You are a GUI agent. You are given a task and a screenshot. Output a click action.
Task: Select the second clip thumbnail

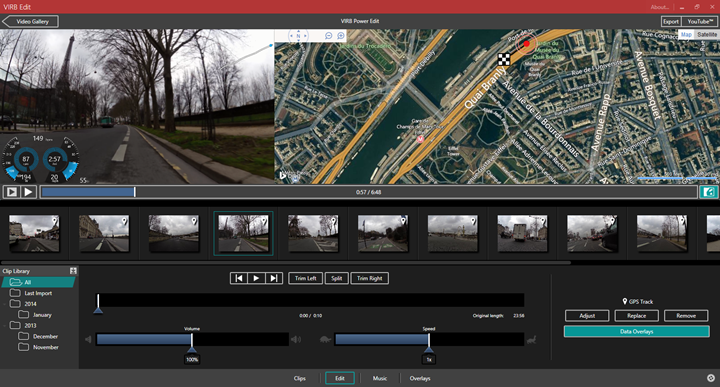[104, 233]
